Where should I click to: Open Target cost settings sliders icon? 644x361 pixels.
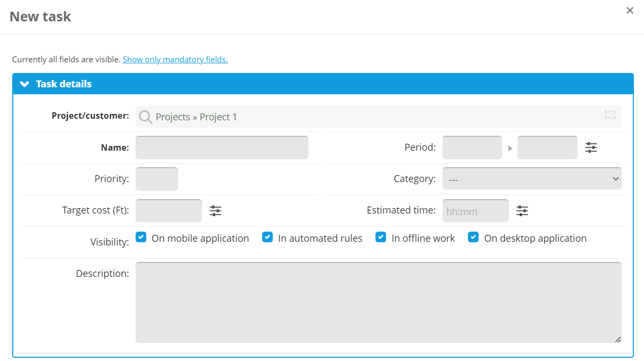[215, 211]
